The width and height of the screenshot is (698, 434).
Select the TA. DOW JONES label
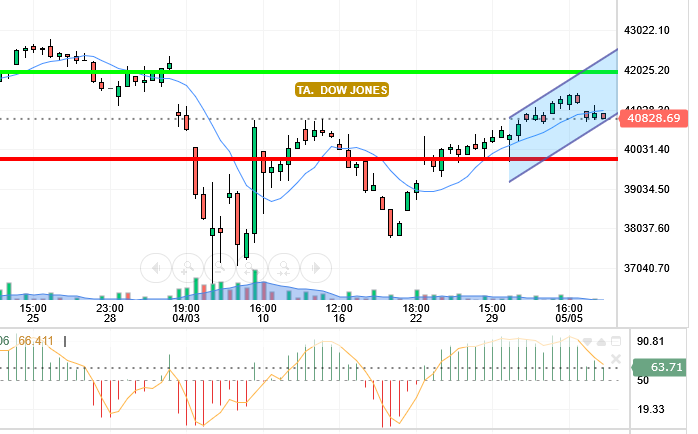click(342, 90)
